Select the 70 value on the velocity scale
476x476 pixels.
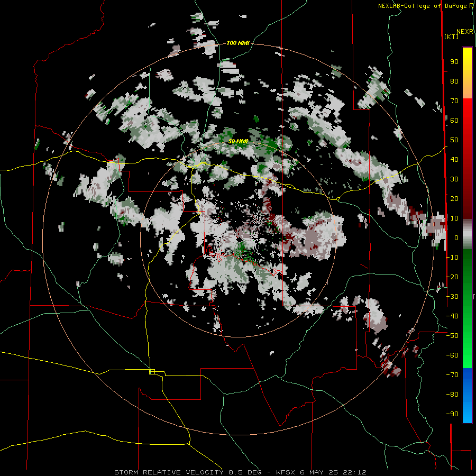(454, 101)
